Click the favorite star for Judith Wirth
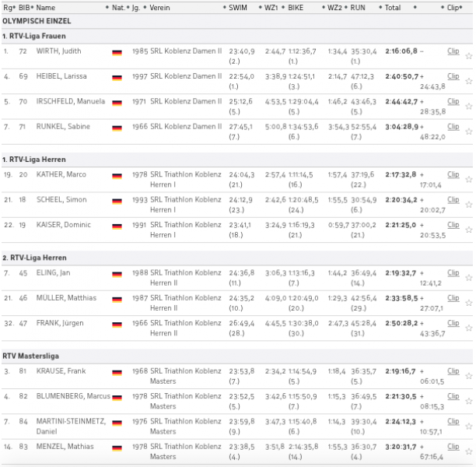Image resolution: width=476 pixels, height=467 pixels. pos(468,56)
